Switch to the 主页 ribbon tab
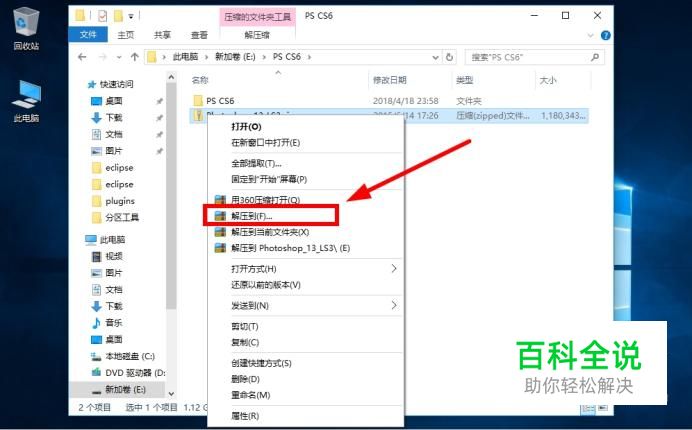 (x=125, y=35)
